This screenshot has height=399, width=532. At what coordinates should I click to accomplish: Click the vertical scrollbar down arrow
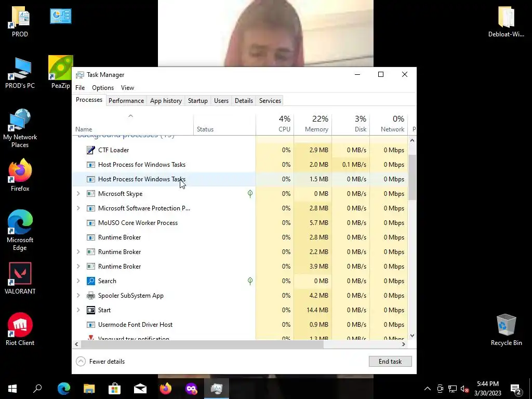click(x=412, y=336)
